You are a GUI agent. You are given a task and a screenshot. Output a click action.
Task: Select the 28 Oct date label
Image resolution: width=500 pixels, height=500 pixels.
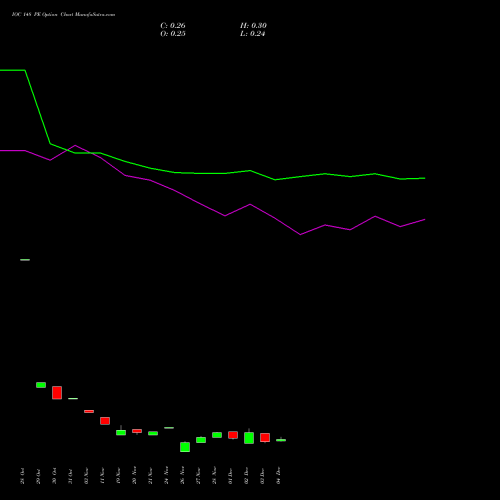[x=22, y=476]
